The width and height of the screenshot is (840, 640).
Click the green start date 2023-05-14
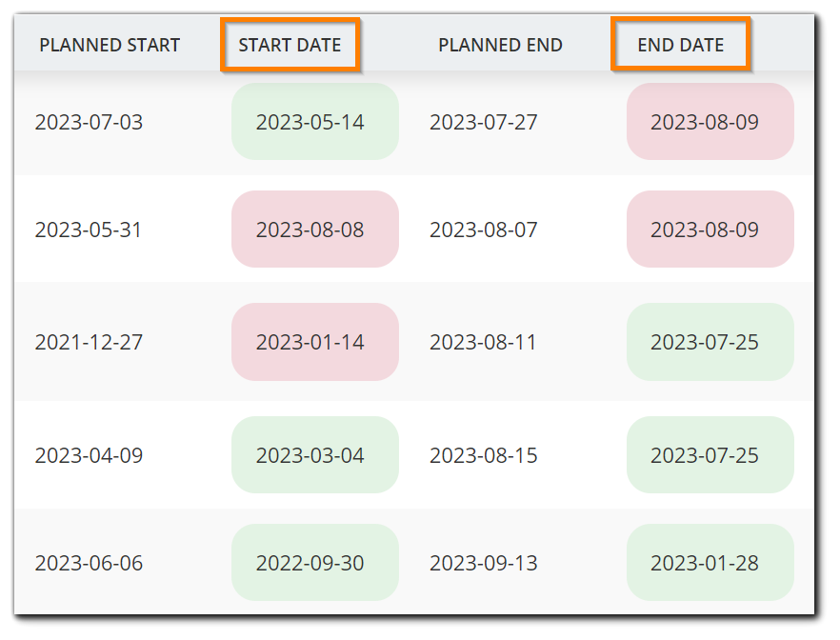coord(314,121)
